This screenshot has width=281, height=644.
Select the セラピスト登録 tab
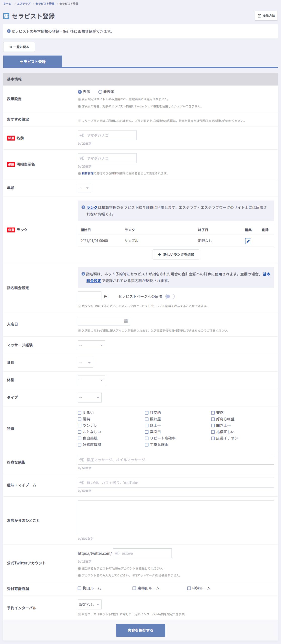pos(33,62)
